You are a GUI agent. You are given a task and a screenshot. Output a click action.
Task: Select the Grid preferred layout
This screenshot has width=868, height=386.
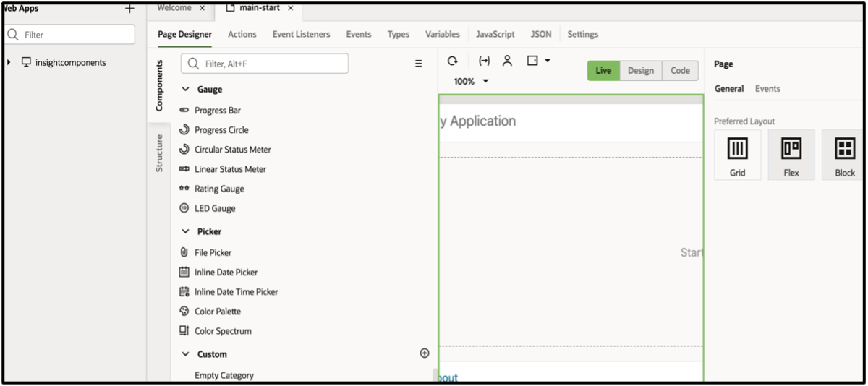point(737,155)
